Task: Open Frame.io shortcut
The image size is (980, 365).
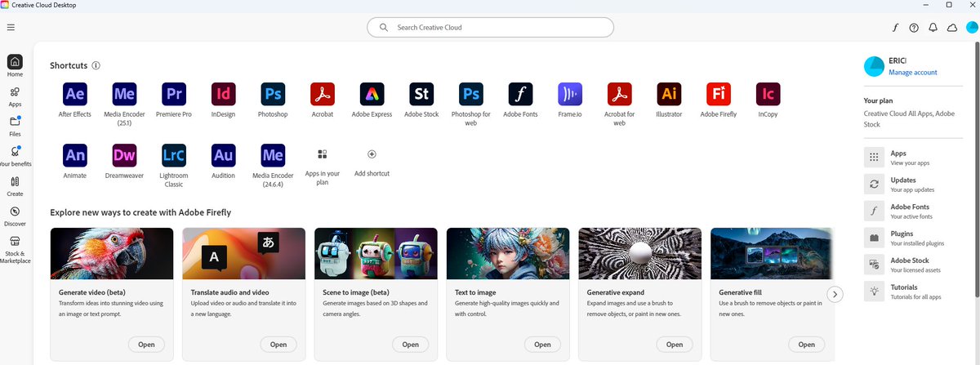Action: pyautogui.click(x=570, y=94)
